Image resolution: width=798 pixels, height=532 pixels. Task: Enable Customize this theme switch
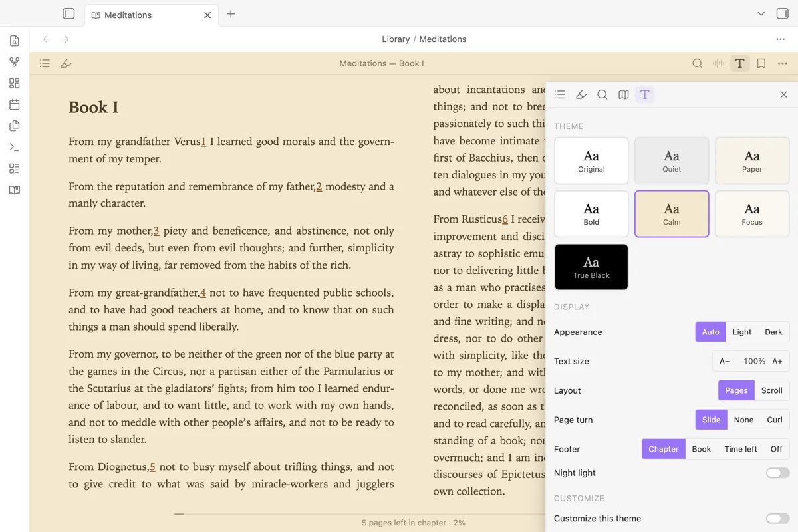[777, 518]
